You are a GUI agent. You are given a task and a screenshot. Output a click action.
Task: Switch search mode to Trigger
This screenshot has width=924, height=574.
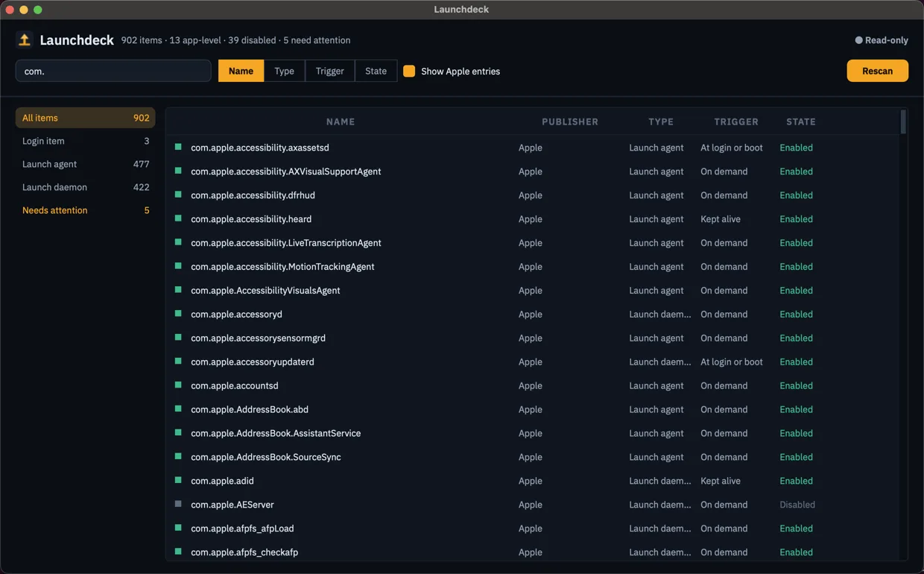[329, 71]
